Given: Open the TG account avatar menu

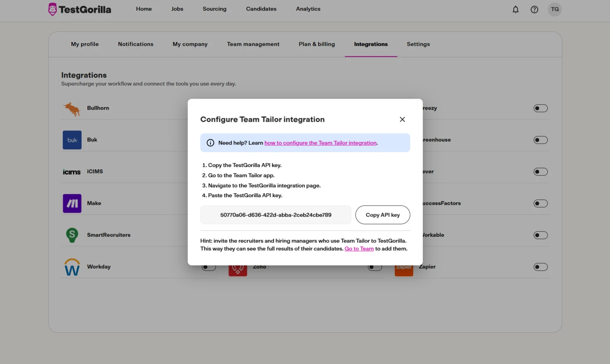Looking at the screenshot, I should click(x=555, y=9).
